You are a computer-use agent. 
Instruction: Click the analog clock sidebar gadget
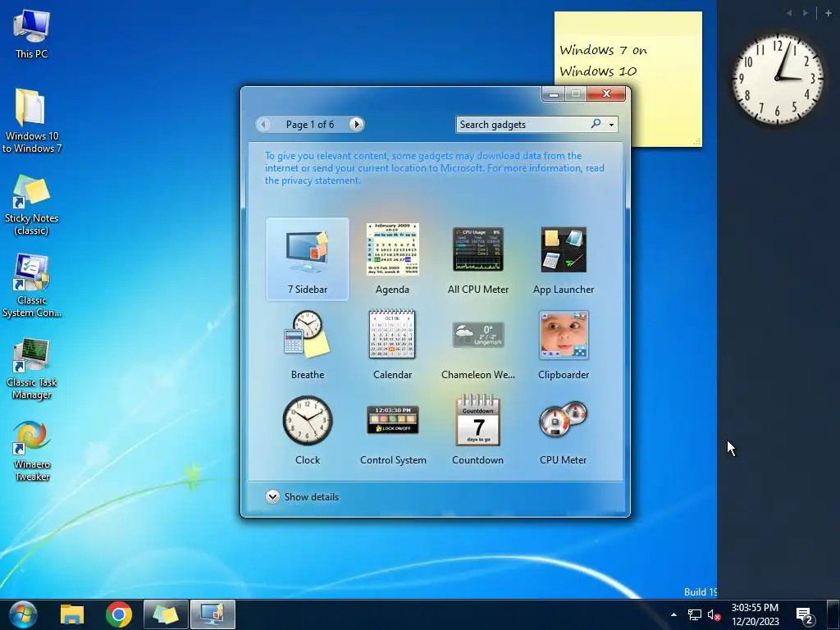coord(778,78)
